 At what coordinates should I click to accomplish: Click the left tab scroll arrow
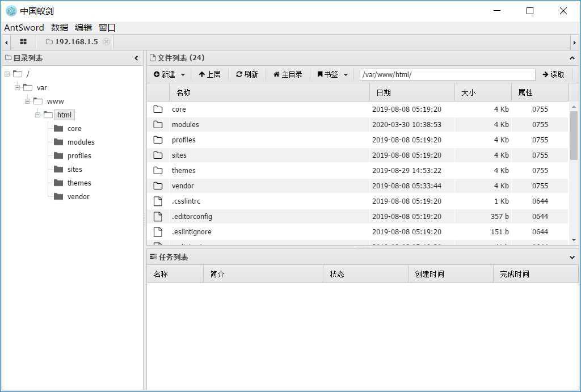pos(6,41)
